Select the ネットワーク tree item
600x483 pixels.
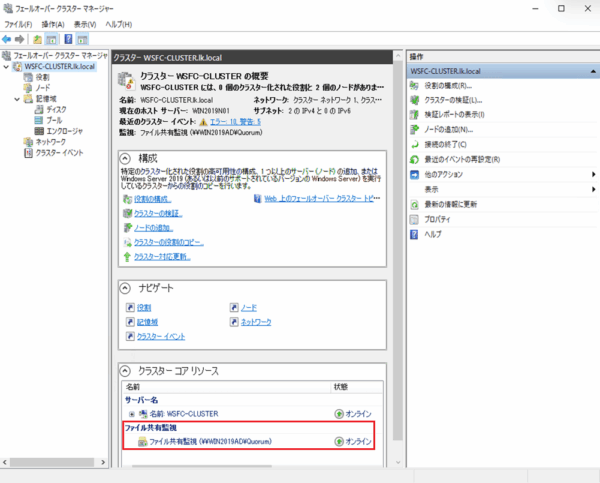[x=51, y=142]
